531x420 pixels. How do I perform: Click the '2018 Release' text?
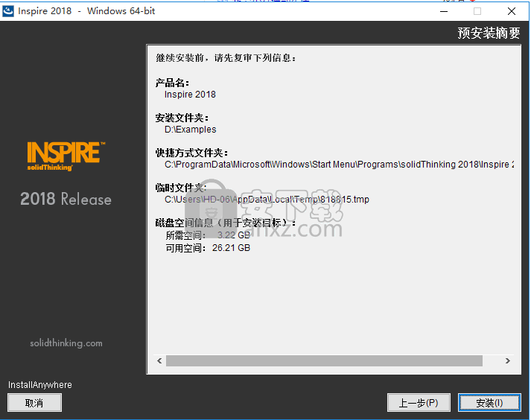click(66, 199)
